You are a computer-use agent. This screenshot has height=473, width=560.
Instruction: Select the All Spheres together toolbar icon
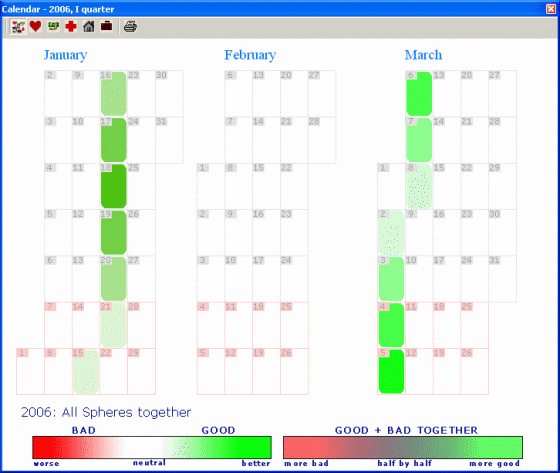click(x=18, y=26)
